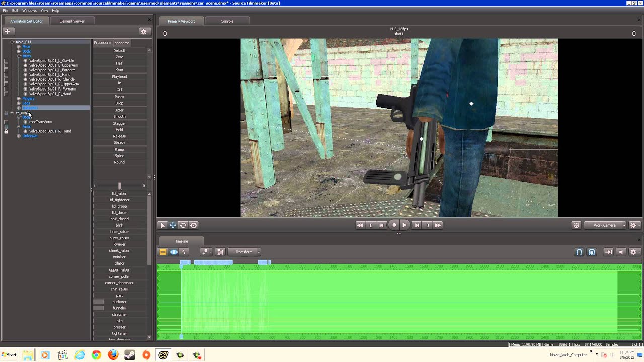Toggle the timeline snap magnet
The width and height of the screenshot is (644, 362).
[579, 252]
